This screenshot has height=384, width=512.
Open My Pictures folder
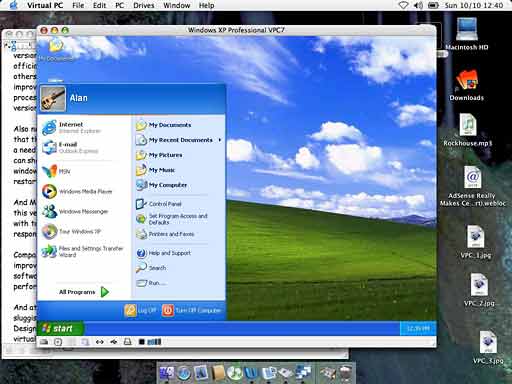coord(159,155)
